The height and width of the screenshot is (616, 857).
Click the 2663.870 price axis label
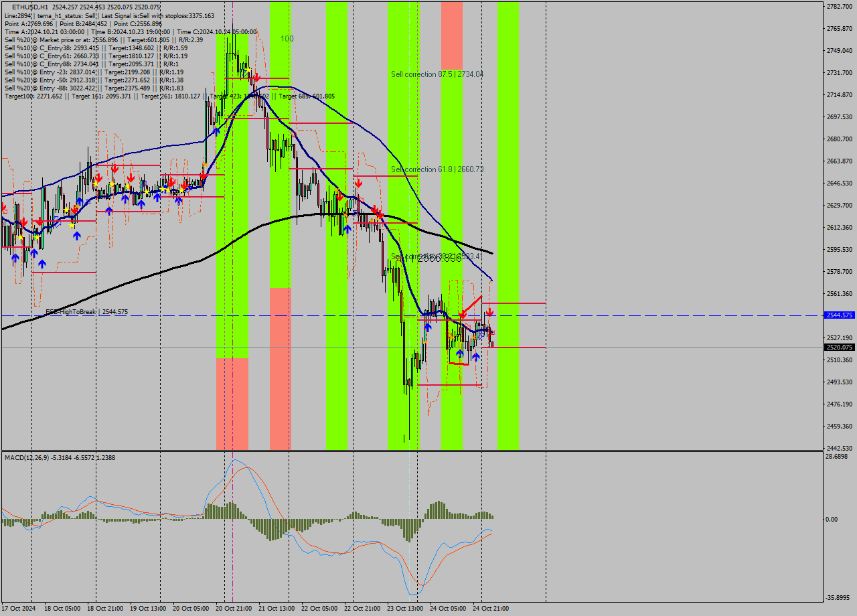[x=840, y=161]
